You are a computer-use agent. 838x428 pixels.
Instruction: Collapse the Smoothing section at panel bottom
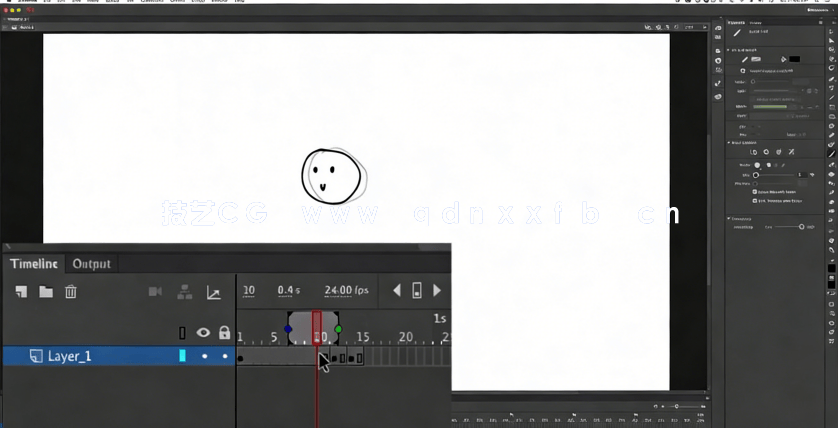[728, 219]
